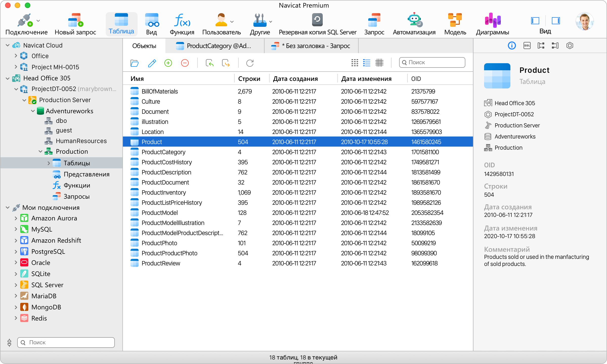Image resolution: width=607 pixels, height=364 pixels.
Task: Click the Подключение connection icon
Action: click(25, 20)
